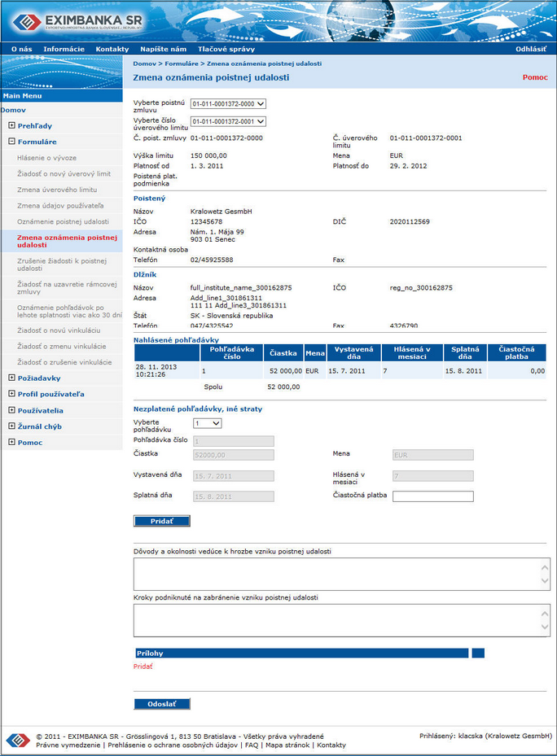Click the red Pomoc help link
557x756 pixels.
coord(535,77)
